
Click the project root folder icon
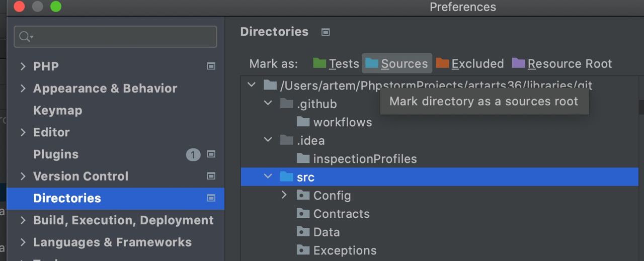(x=270, y=85)
